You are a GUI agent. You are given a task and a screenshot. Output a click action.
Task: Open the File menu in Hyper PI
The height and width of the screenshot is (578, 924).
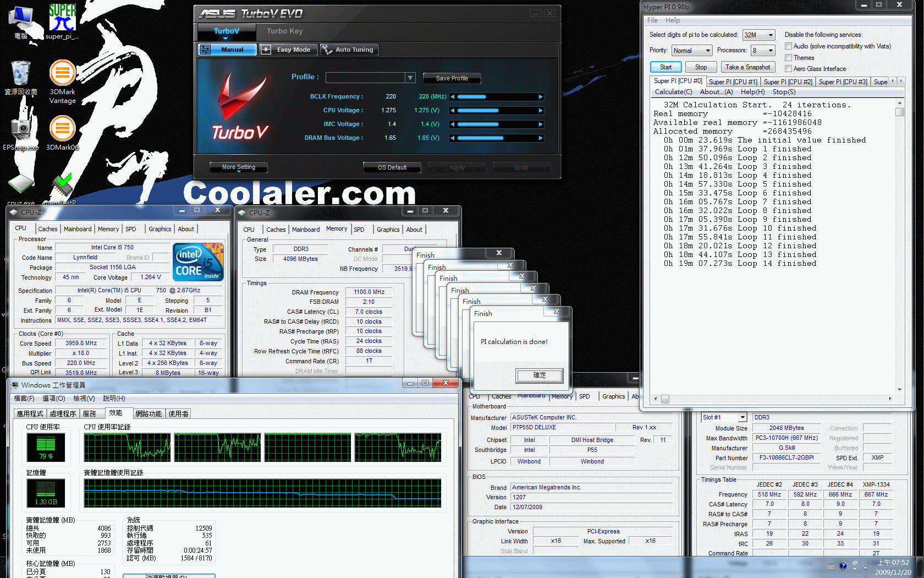tap(652, 20)
